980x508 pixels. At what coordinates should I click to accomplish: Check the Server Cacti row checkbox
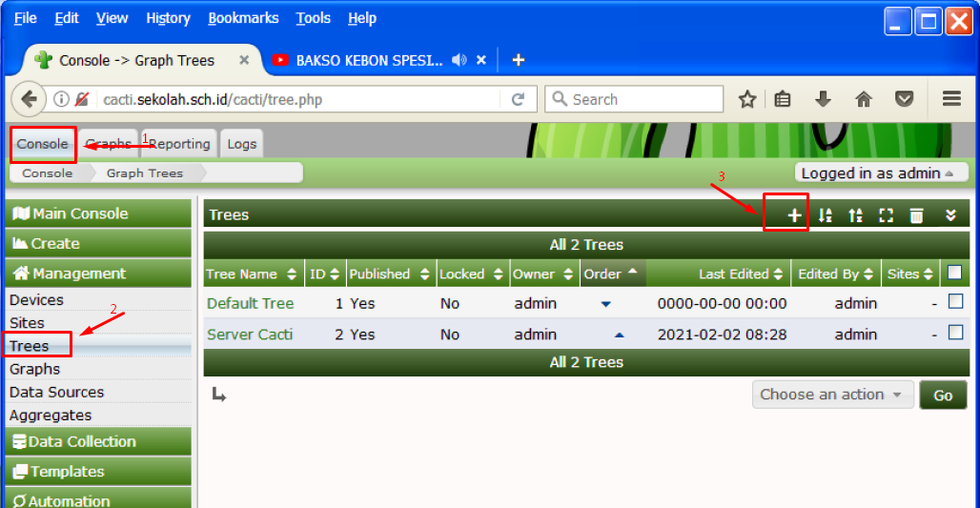(955, 333)
